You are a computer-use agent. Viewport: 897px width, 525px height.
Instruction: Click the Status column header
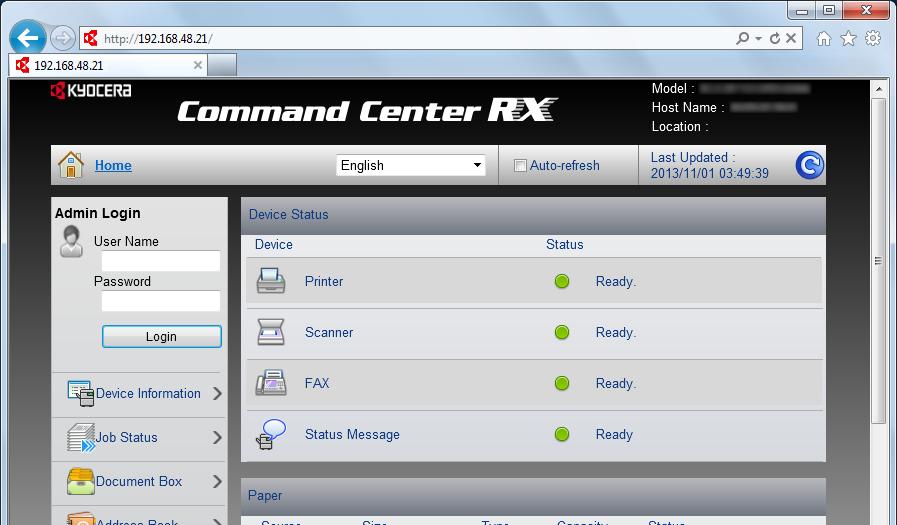(565, 244)
